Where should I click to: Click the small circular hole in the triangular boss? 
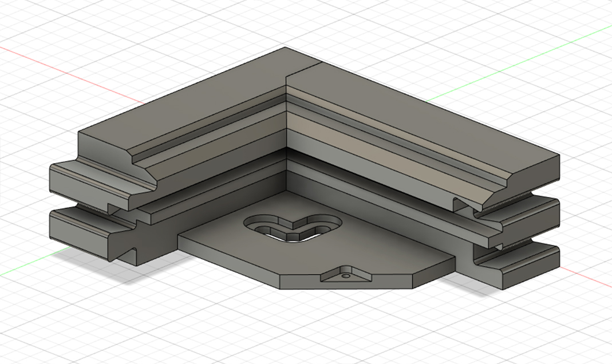click(x=345, y=275)
